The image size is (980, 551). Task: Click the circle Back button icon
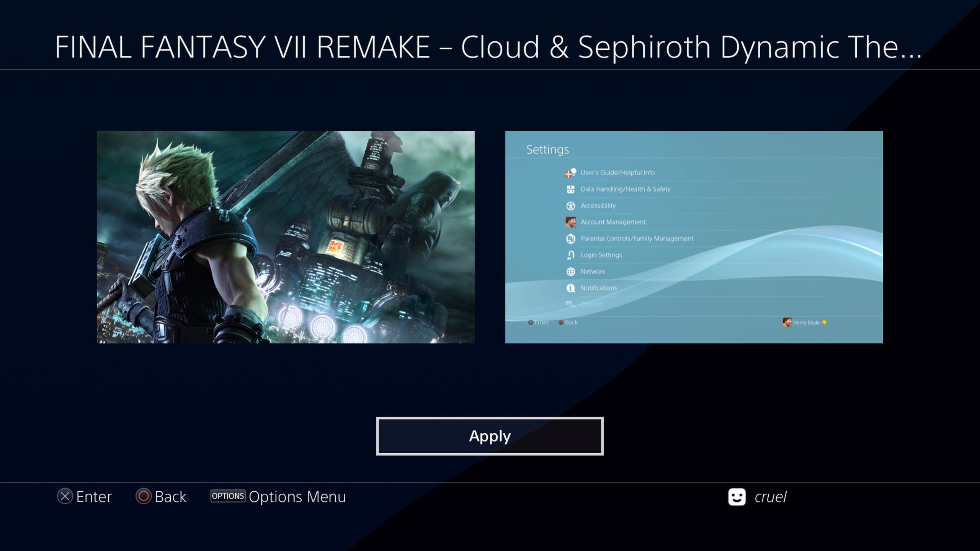click(144, 497)
